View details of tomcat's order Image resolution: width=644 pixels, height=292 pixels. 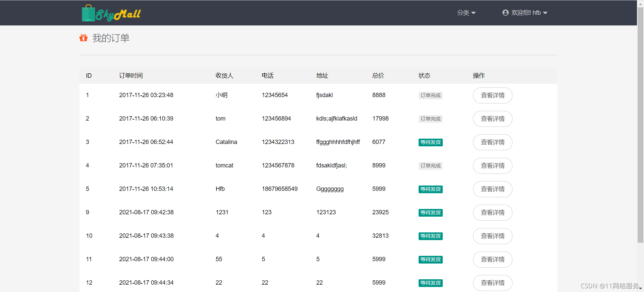tap(492, 166)
